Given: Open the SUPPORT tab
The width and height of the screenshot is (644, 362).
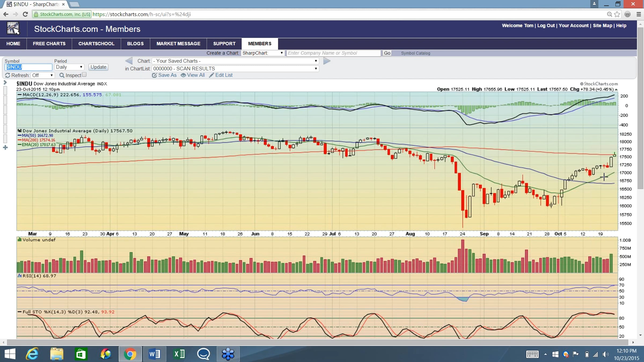Looking at the screenshot, I should (224, 44).
